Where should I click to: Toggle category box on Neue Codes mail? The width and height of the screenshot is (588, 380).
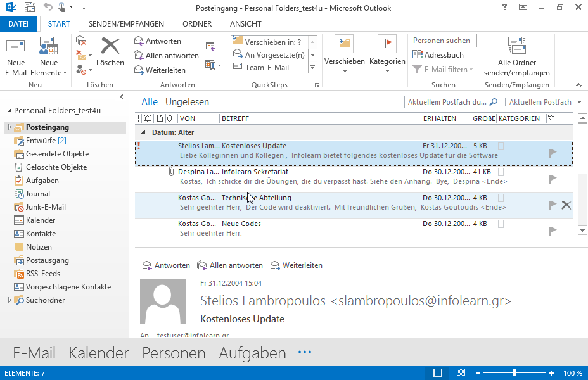click(501, 224)
